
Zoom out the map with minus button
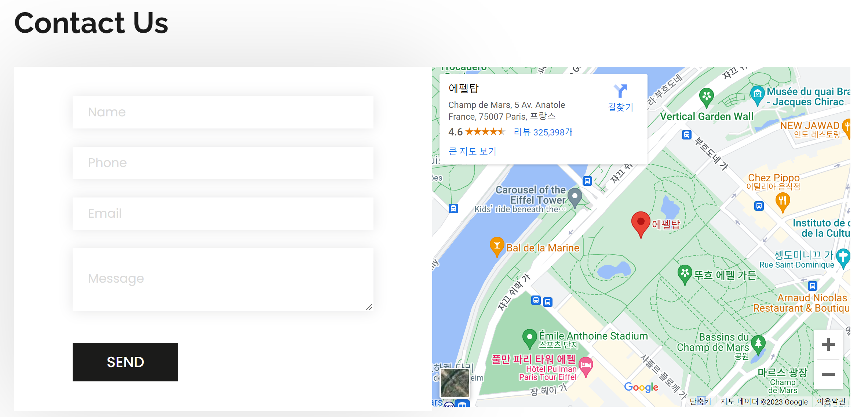[828, 374]
